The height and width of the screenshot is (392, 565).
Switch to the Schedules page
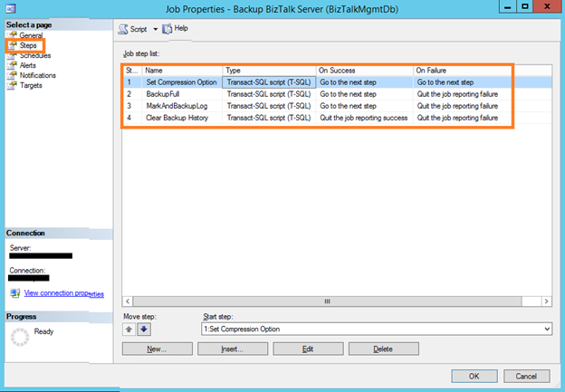point(35,55)
